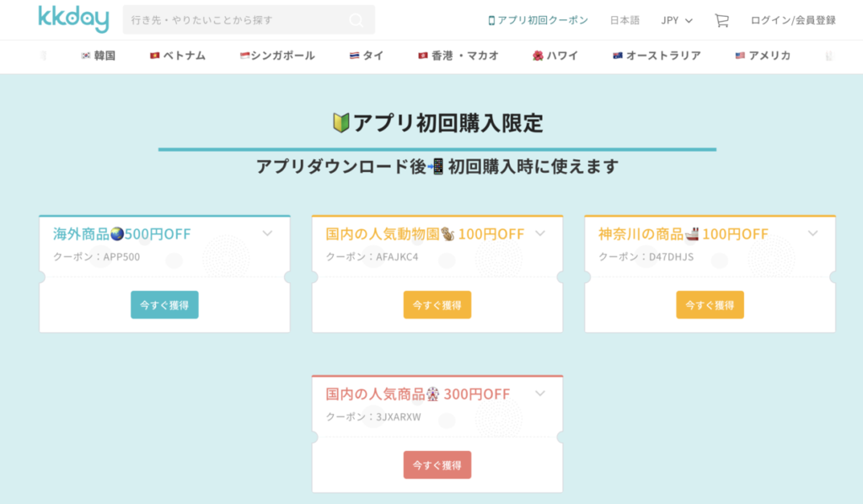The image size is (863, 504).
Task: Select the シンガポール destination tab
Action: point(277,56)
